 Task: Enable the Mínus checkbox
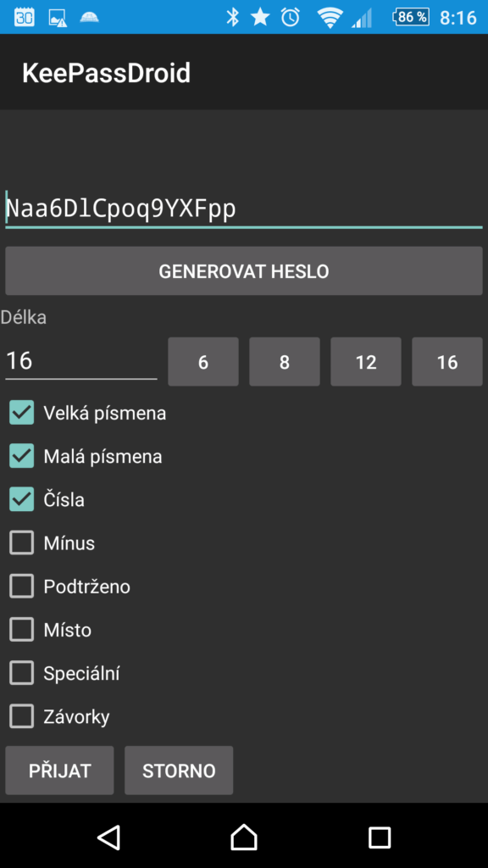click(x=21, y=543)
